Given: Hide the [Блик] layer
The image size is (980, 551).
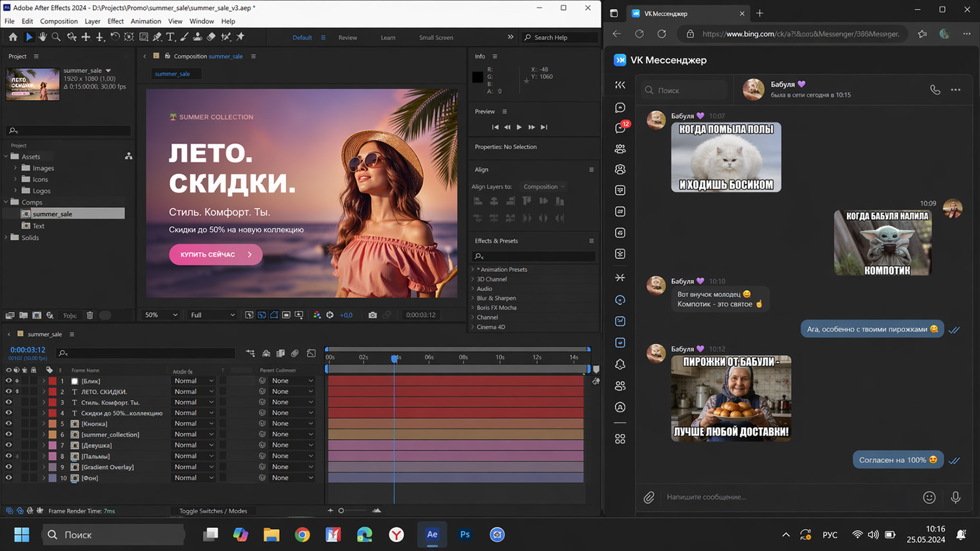Looking at the screenshot, I should [x=8, y=381].
